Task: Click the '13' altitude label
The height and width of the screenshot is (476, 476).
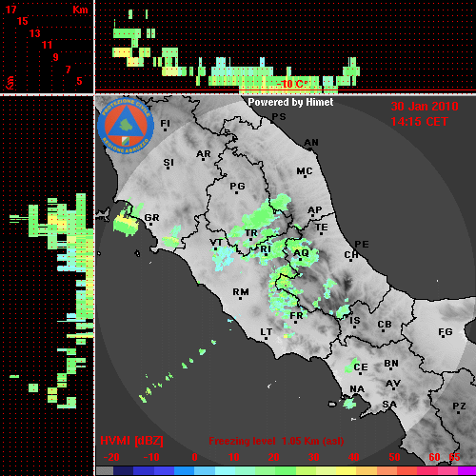Action: [x=35, y=33]
